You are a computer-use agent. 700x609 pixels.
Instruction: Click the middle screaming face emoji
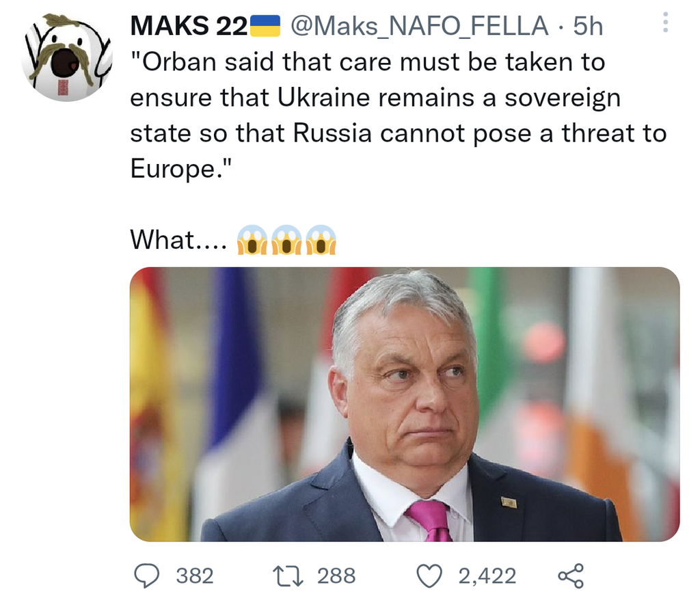click(x=286, y=241)
